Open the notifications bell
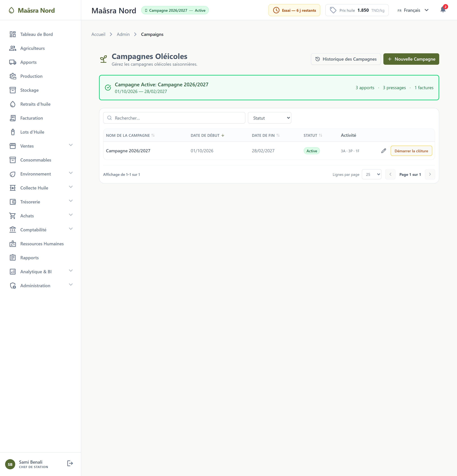This screenshot has width=457, height=476. click(x=443, y=10)
